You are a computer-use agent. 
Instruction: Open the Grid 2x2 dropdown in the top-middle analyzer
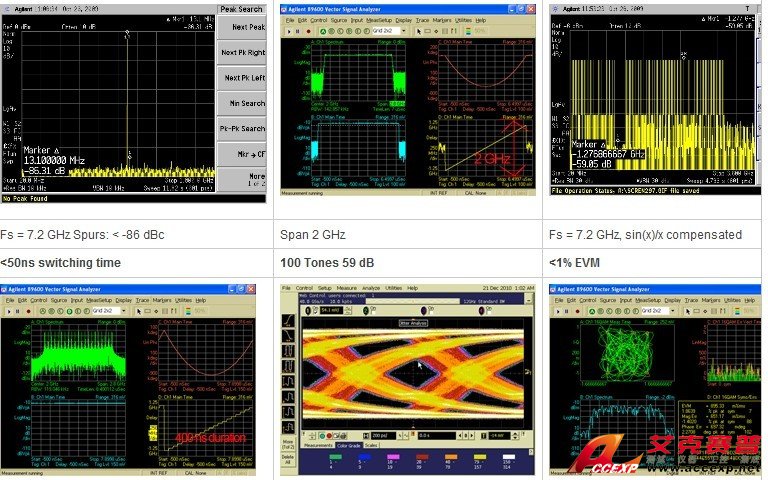(x=385, y=31)
